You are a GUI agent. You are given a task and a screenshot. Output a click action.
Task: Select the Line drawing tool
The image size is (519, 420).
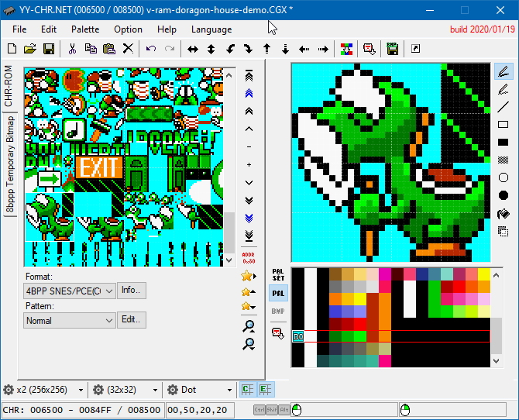pos(504,106)
